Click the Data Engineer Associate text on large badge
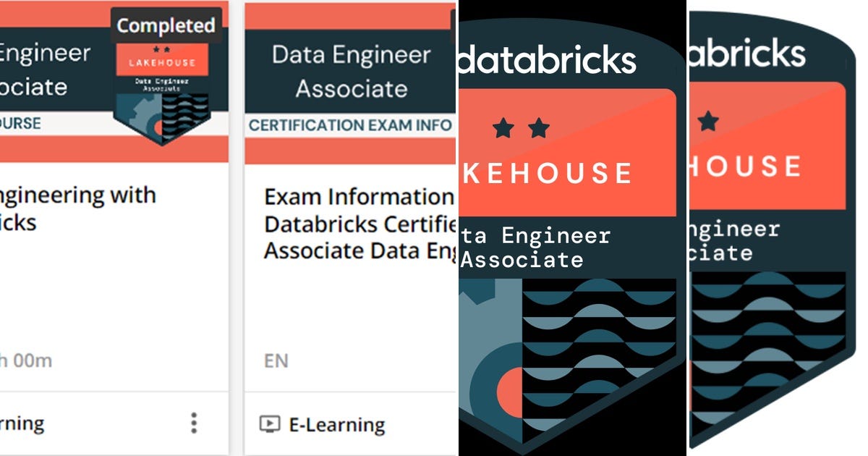The width and height of the screenshot is (868, 456). tap(535, 248)
